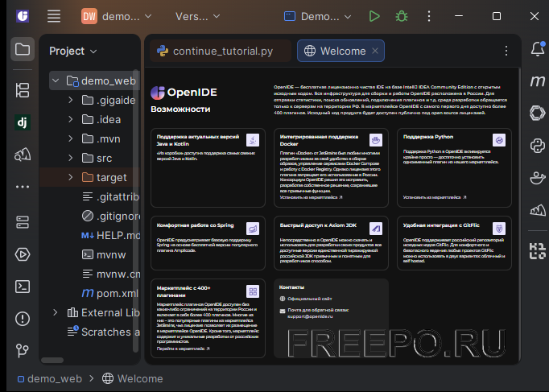This screenshot has height=392, width=549.
Task: Expand the .gigaide folder
Action: pyautogui.click(x=70, y=100)
